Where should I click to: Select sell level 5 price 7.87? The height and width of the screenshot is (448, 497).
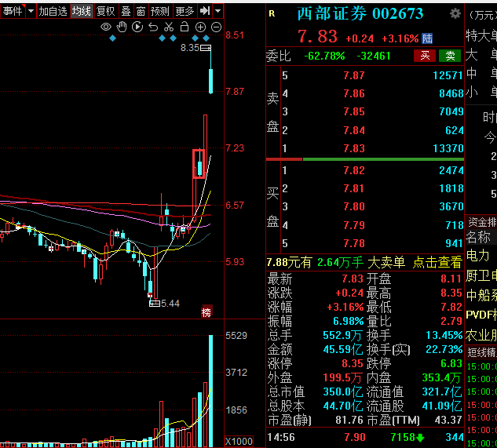coord(354,75)
